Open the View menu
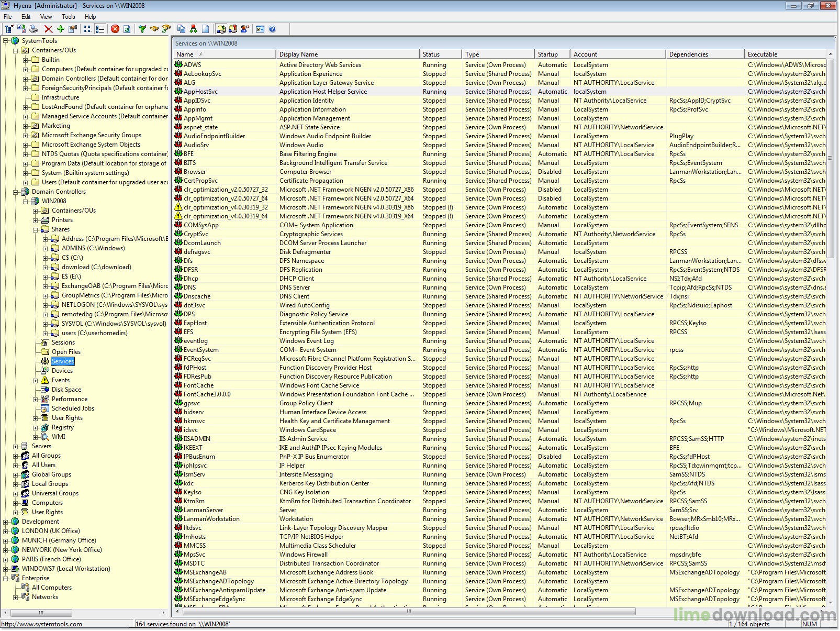 pyautogui.click(x=46, y=17)
